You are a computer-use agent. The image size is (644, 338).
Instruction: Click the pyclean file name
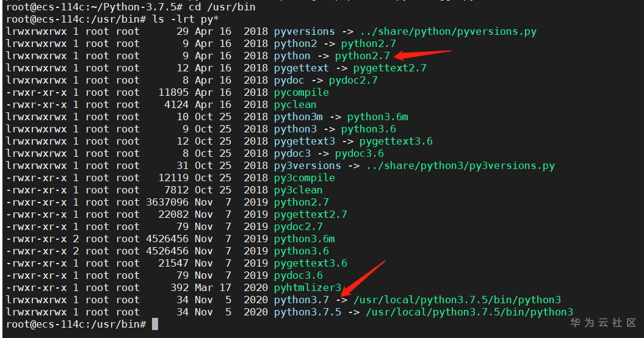[x=295, y=104]
